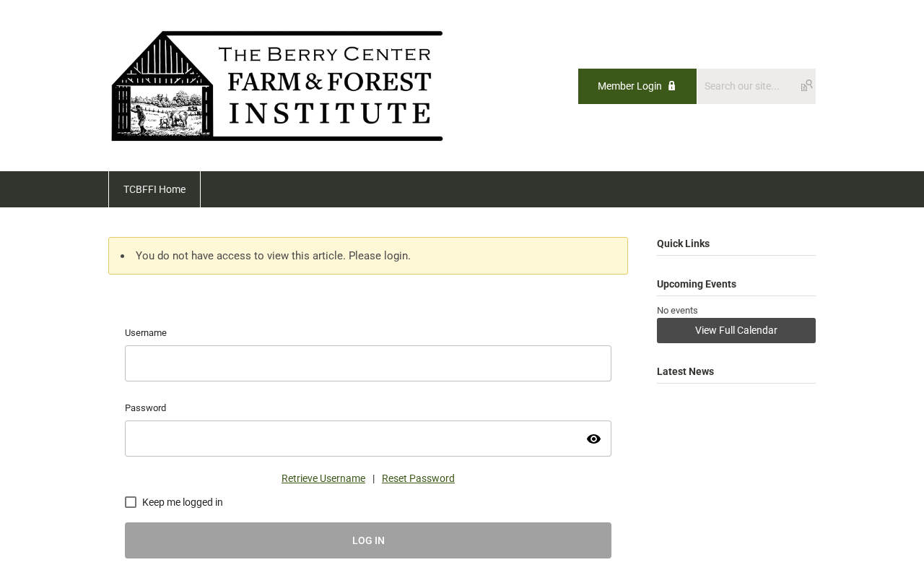The image size is (924, 578).
Task: Select the Quick Links heading
Action: point(683,243)
